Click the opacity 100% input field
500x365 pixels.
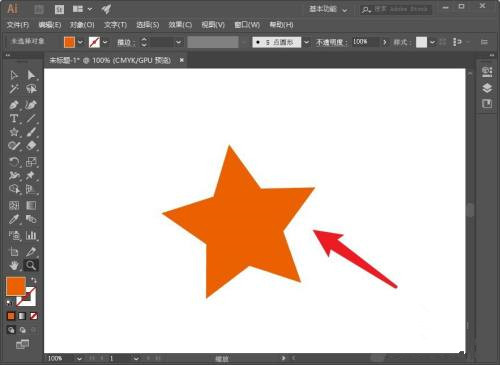point(365,42)
